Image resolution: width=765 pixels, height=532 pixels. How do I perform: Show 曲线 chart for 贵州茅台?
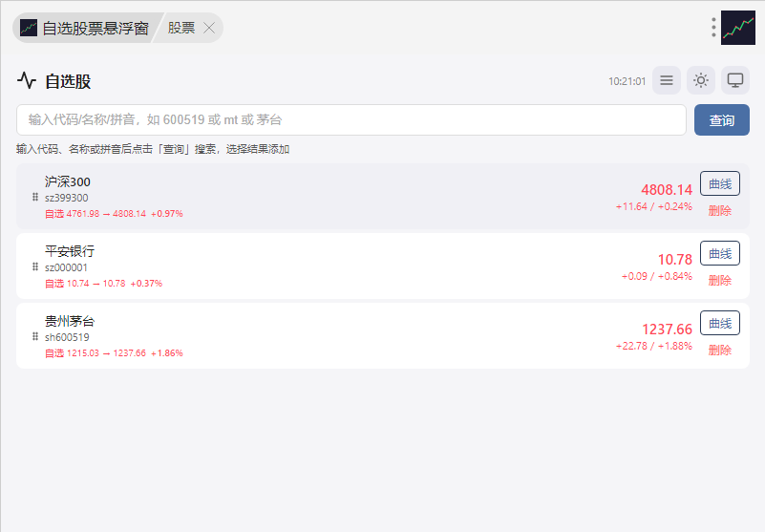tap(719, 323)
